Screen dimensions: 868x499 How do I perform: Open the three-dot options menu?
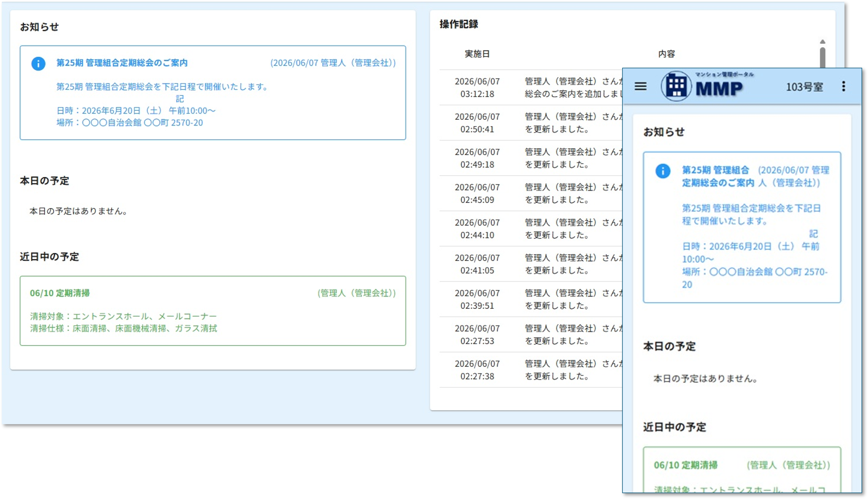point(843,86)
